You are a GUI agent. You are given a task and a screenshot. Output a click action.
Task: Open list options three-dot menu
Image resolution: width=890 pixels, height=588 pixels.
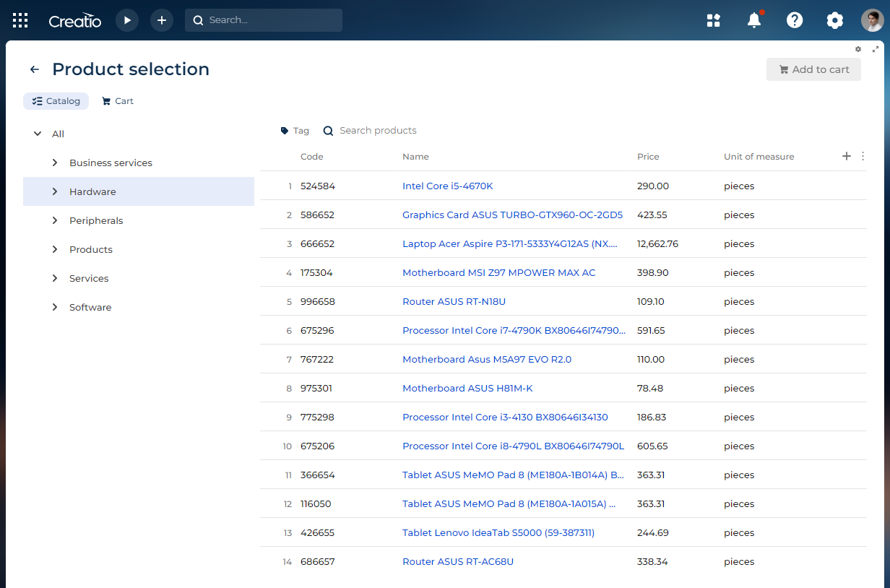(863, 156)
